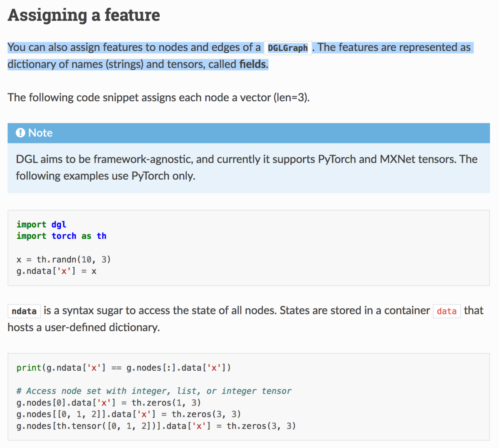The width and height of the screenshot is (499, 448).
Task: Click the '# Access node set' comment line
Action: [154, 391]
